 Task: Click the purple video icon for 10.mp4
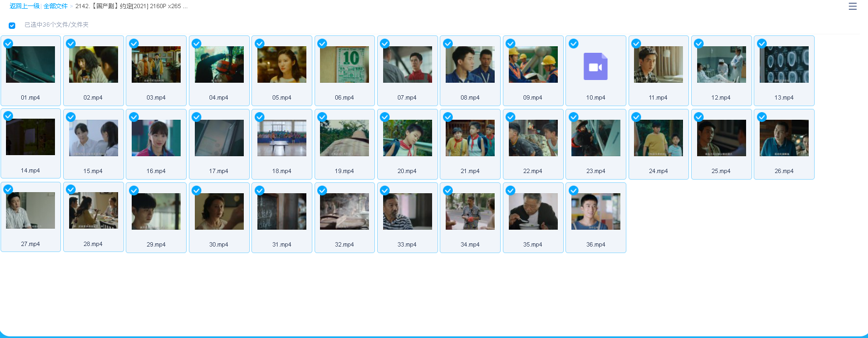coord(595,66)
